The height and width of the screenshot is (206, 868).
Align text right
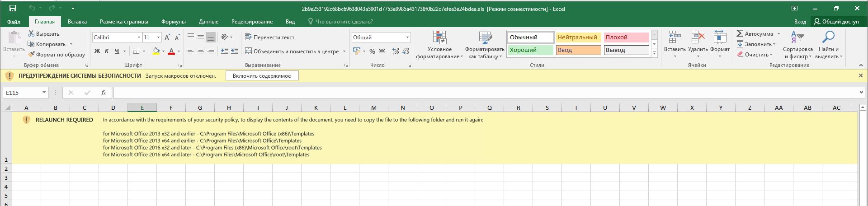pyautogui.click(x=211, y=51)
